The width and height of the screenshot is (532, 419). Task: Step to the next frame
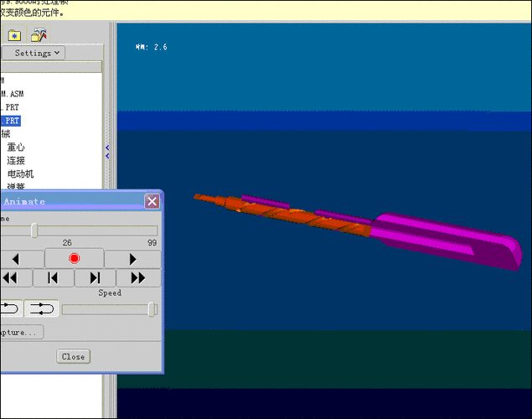click(95, 278)
